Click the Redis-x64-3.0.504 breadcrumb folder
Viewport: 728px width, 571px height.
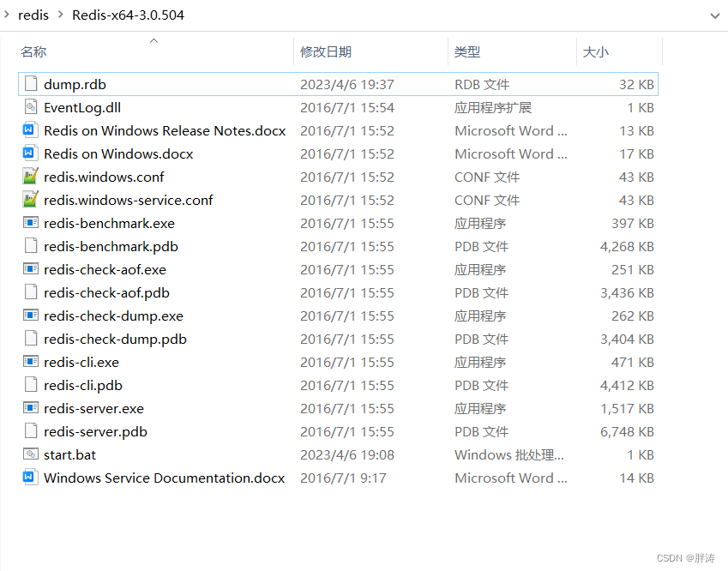128,15
